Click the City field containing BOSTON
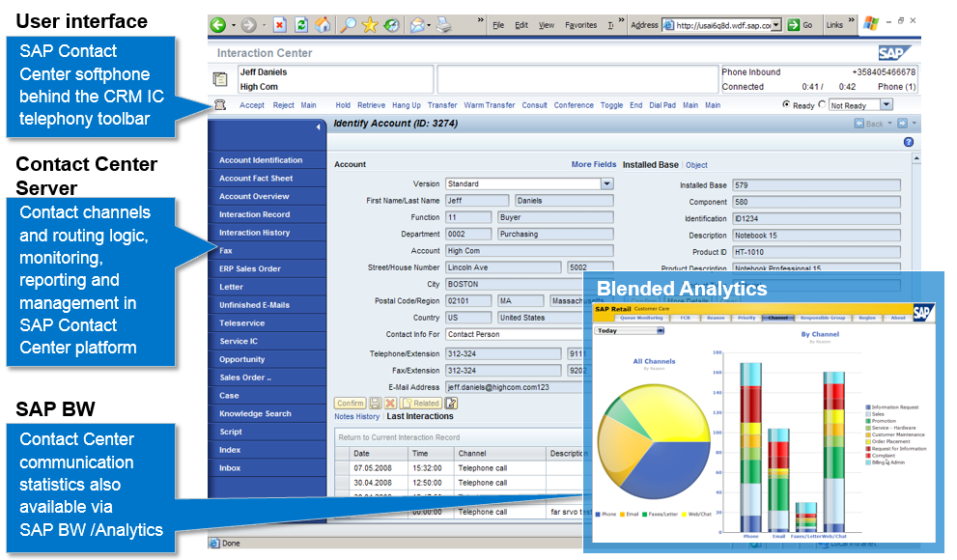Viewport: 957px width, 560px height. pyautogui.click(x=514, y=284)
